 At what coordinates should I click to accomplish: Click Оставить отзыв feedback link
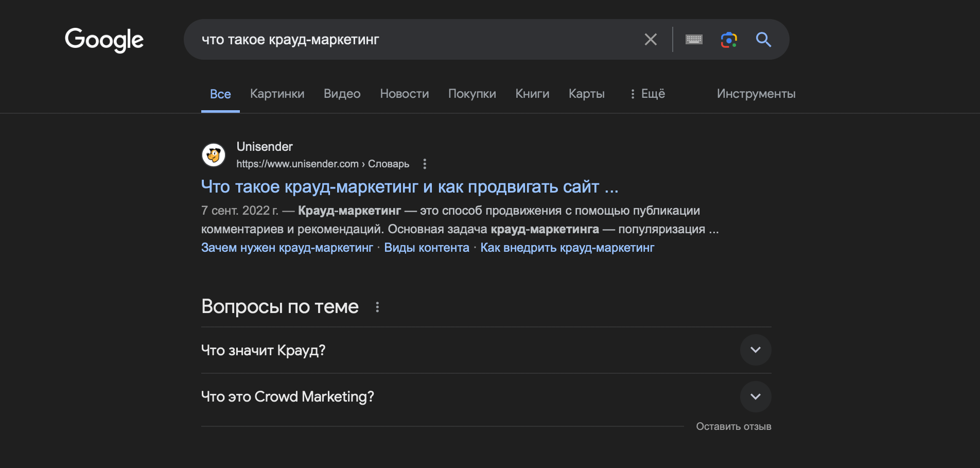733,426
